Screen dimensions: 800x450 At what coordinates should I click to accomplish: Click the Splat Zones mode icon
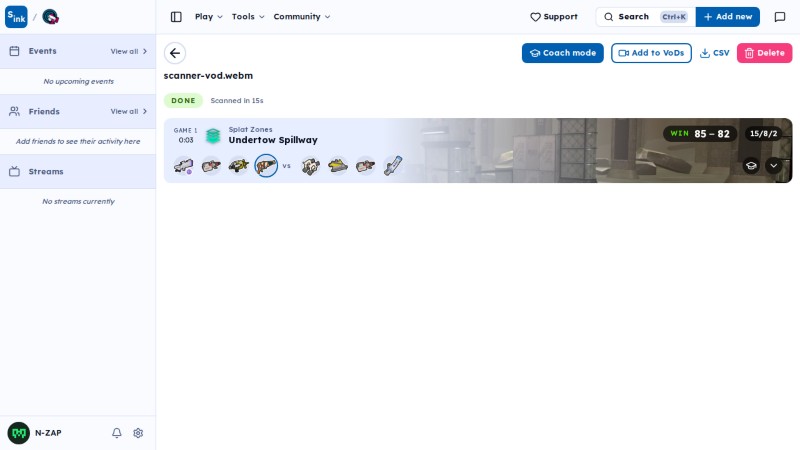[213, 135]
